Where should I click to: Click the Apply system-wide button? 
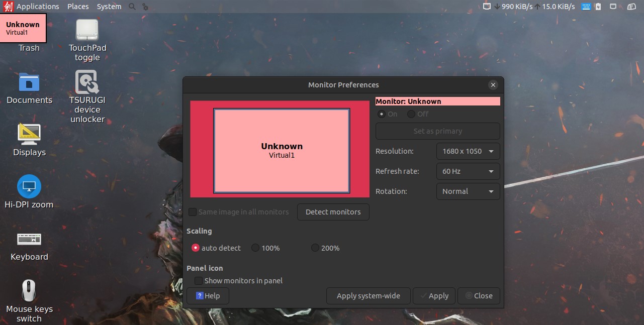pyautogui.click(x=368, y=296)
